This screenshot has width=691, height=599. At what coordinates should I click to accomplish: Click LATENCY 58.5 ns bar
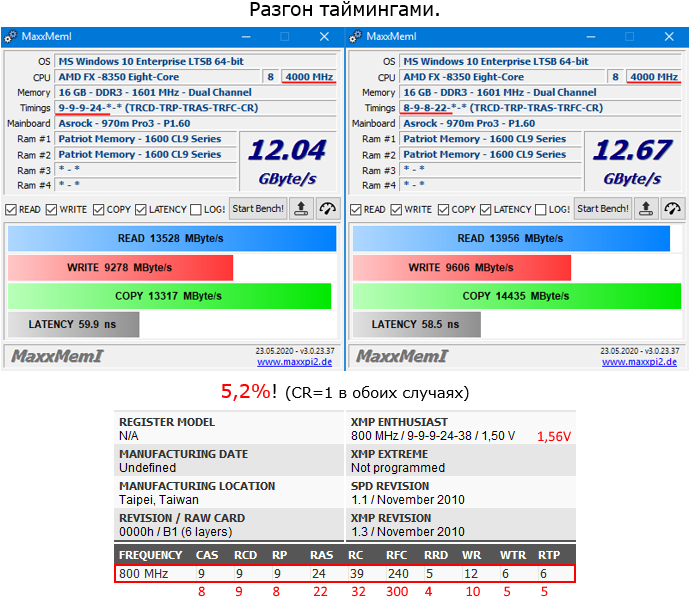(417, 325)
